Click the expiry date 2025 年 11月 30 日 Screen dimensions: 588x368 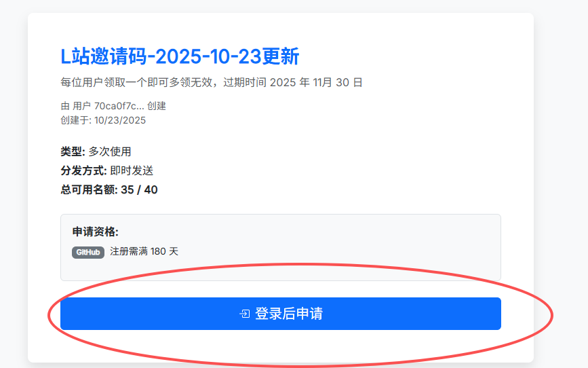316,82
